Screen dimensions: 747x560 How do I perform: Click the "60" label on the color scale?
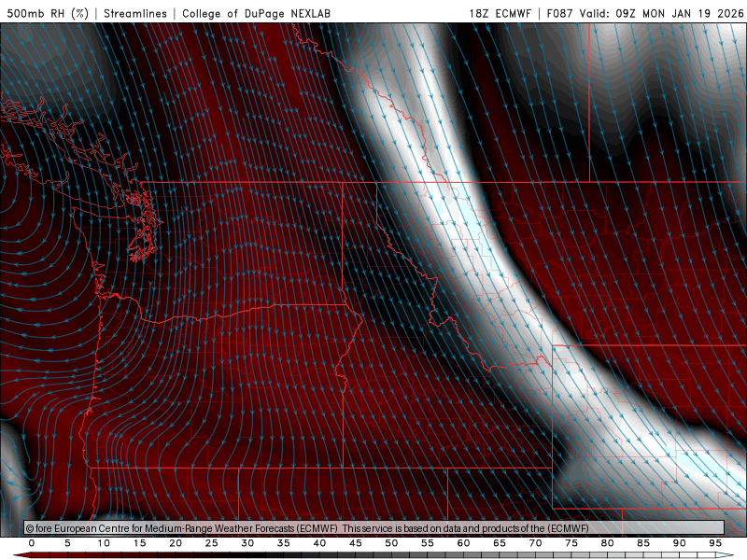pyautogui.click(x=463, y=543)
